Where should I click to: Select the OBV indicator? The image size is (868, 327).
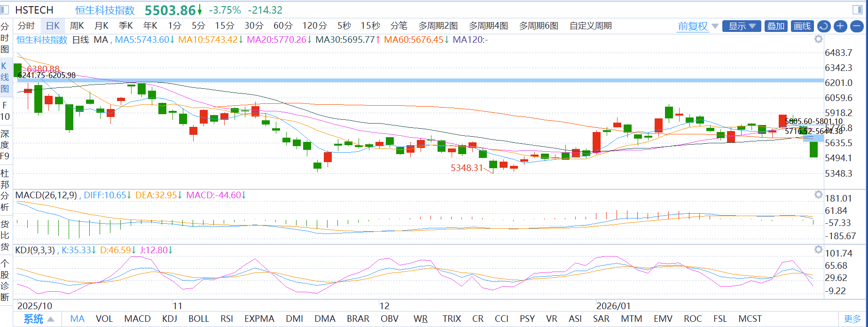[x=390, y=319]
